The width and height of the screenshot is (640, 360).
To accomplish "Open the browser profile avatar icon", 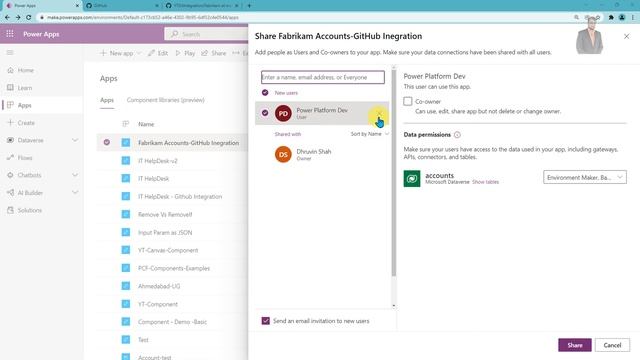I will 622,18.
